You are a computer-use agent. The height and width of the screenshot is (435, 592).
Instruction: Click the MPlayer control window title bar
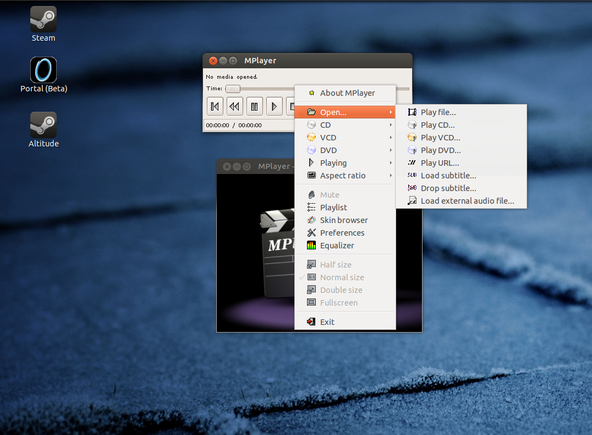click(x=307, y=60)
